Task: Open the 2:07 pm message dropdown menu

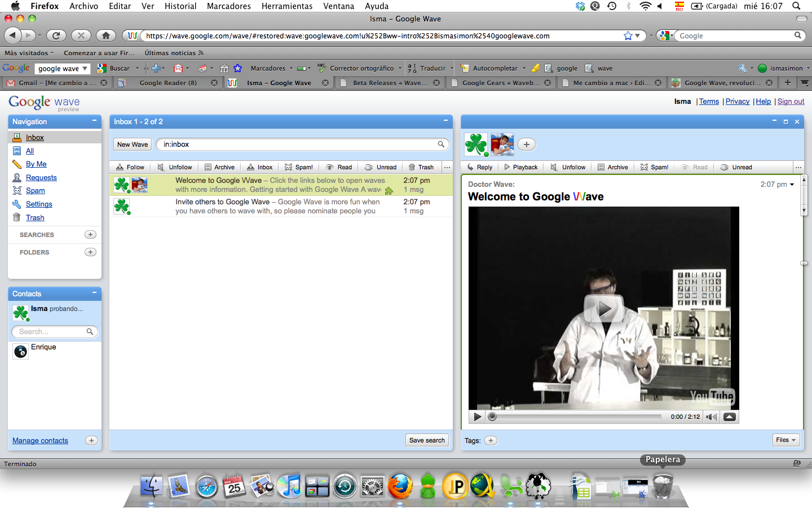Action: tap(792, 185)
